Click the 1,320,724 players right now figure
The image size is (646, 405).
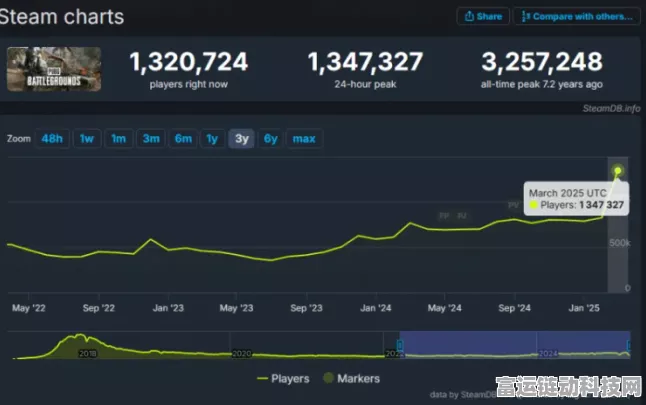pos(189,62)
